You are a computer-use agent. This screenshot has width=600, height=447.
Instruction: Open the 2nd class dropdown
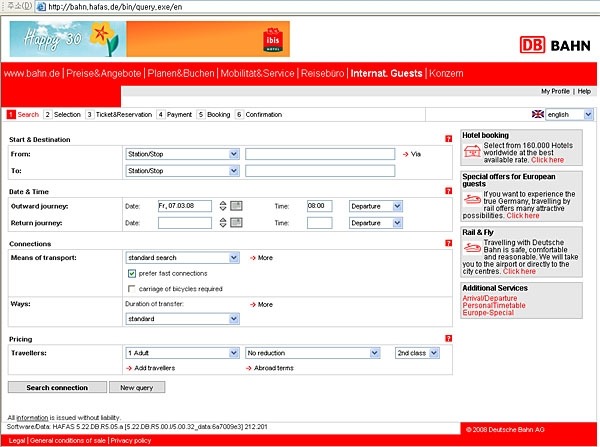(417, 353)
